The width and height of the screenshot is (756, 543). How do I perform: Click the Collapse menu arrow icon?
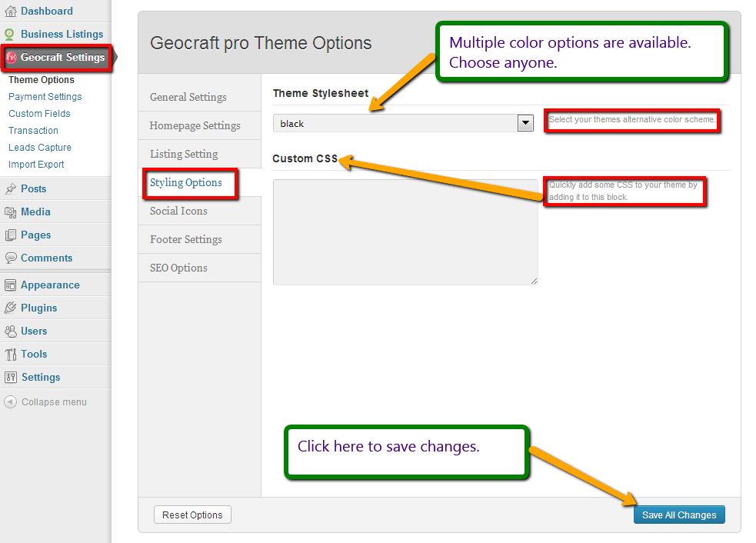tap(10, 402)
